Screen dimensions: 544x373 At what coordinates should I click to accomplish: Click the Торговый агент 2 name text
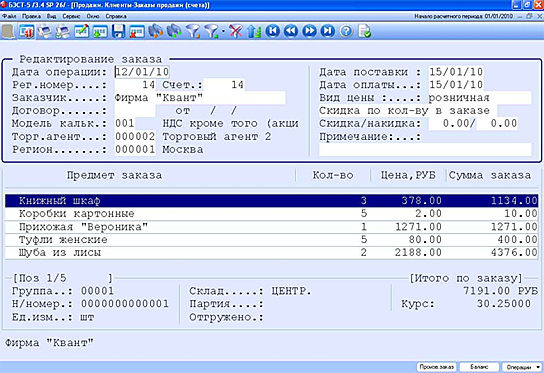click(x=217, y=137)
